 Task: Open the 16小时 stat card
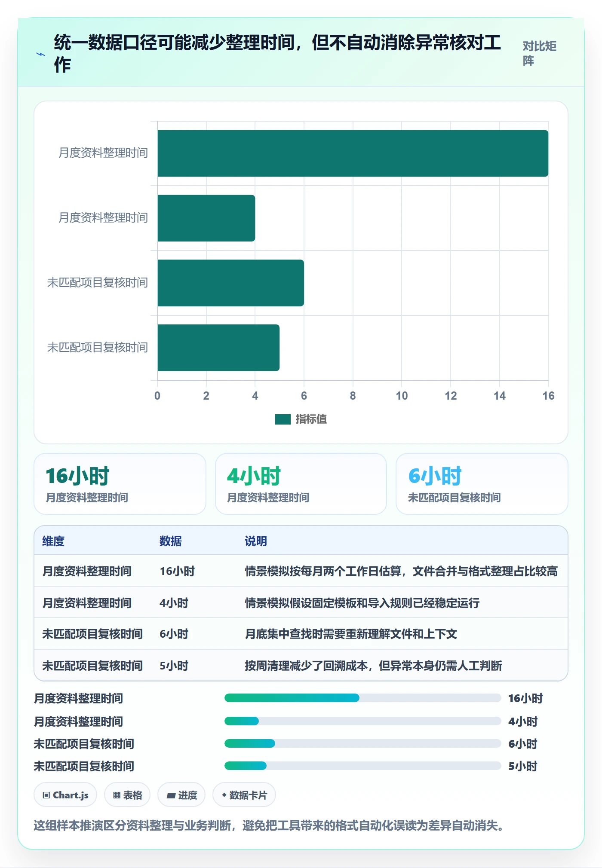120,484
